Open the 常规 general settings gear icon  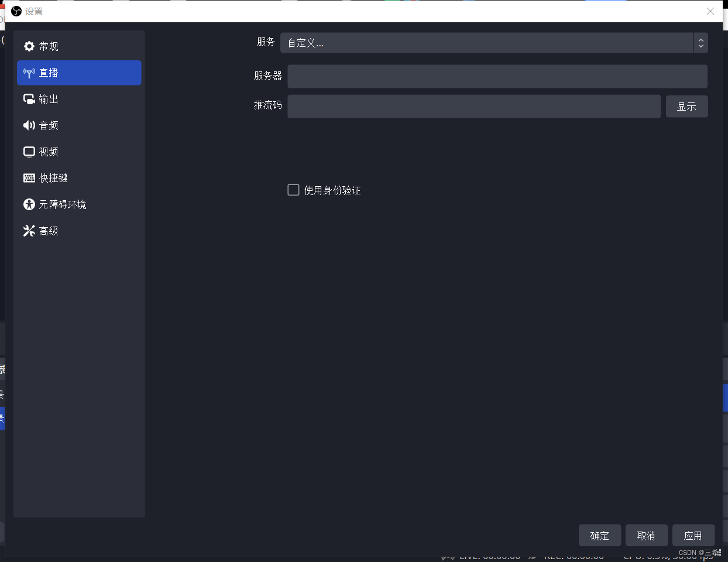29,46
